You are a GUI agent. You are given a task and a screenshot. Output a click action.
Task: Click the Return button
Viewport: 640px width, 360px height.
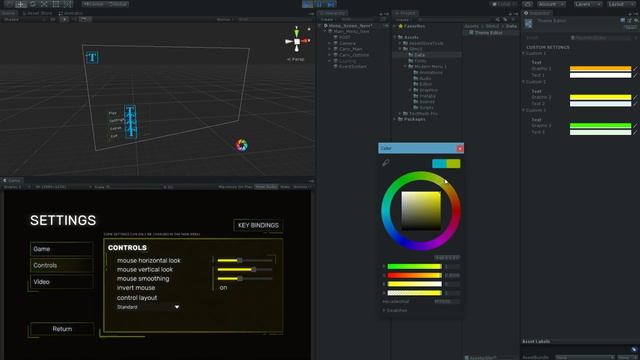click(62, 329)
